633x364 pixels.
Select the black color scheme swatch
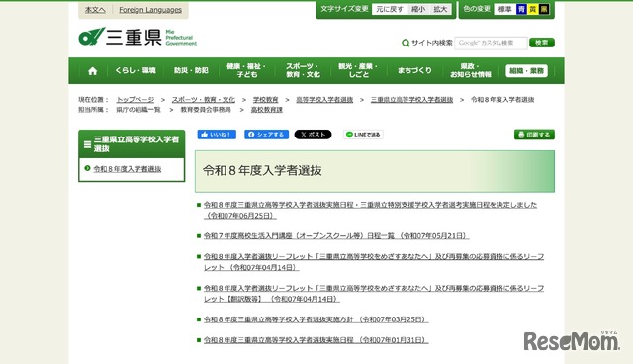point(544,9)
